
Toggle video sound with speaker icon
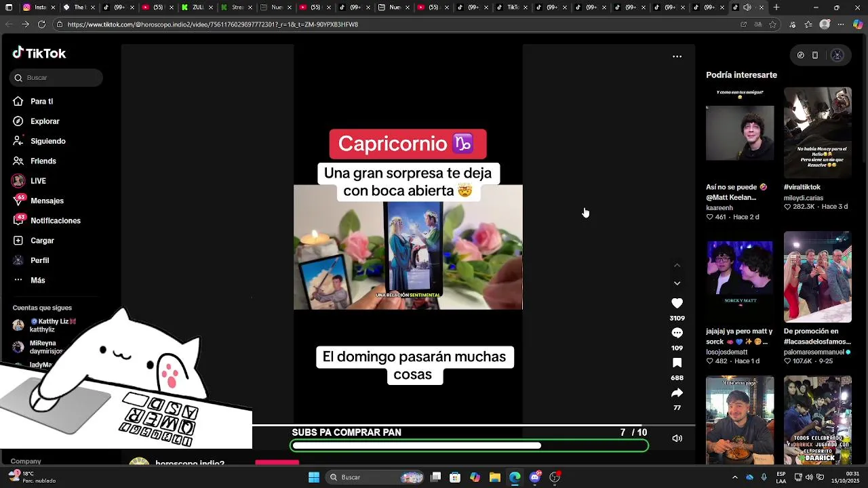pos(677,439)
